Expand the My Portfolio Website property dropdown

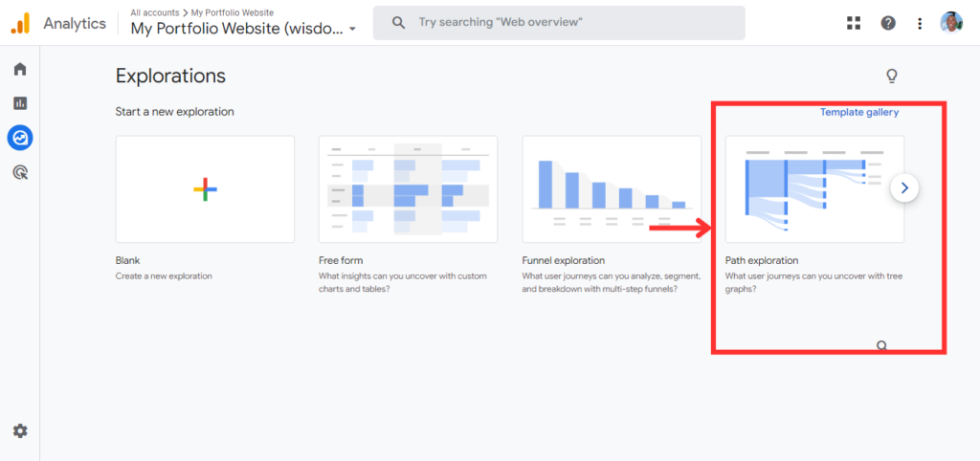point(243,29)
